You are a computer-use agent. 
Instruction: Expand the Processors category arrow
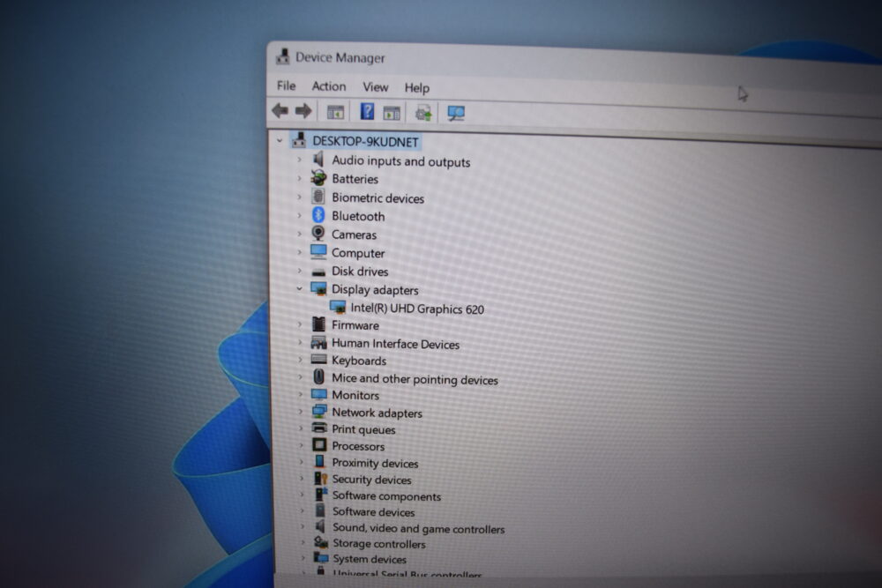point(301,445)
